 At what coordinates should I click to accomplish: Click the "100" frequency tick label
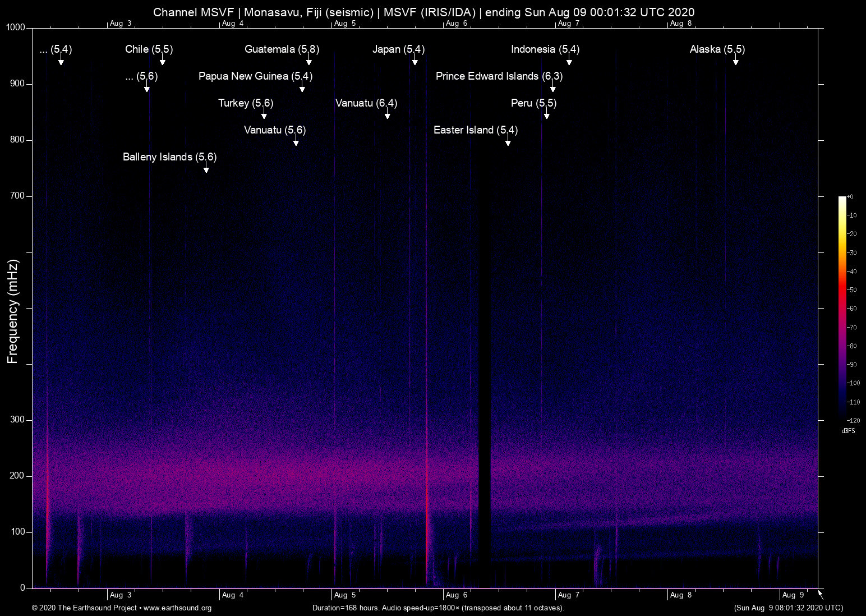click(17, 532)
